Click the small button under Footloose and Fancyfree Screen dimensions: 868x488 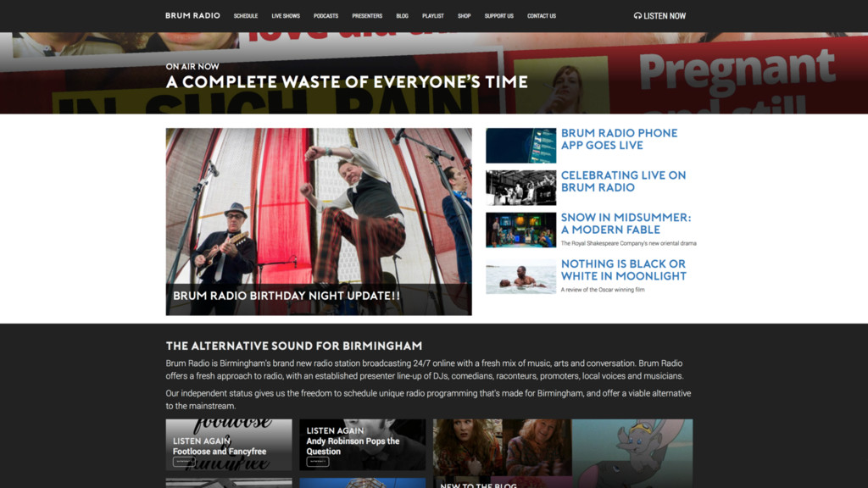184,462
